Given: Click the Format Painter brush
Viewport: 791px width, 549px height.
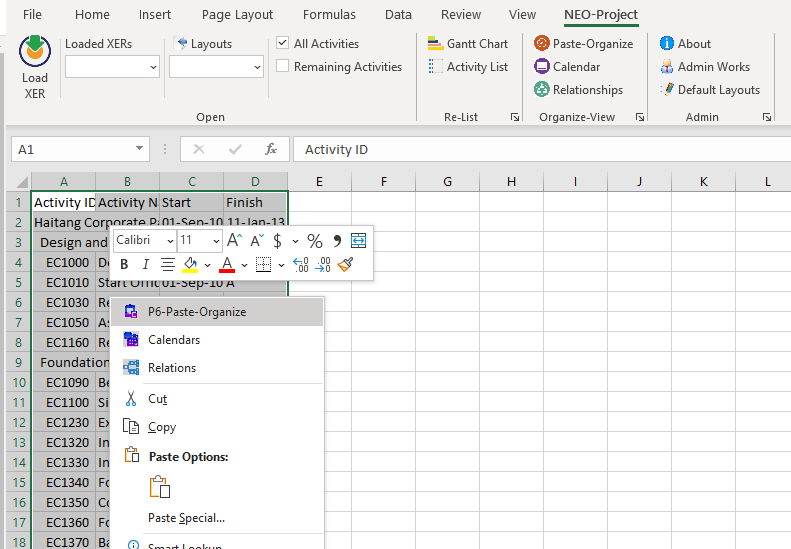Looking at the screenshot, I should click(346, 264).
